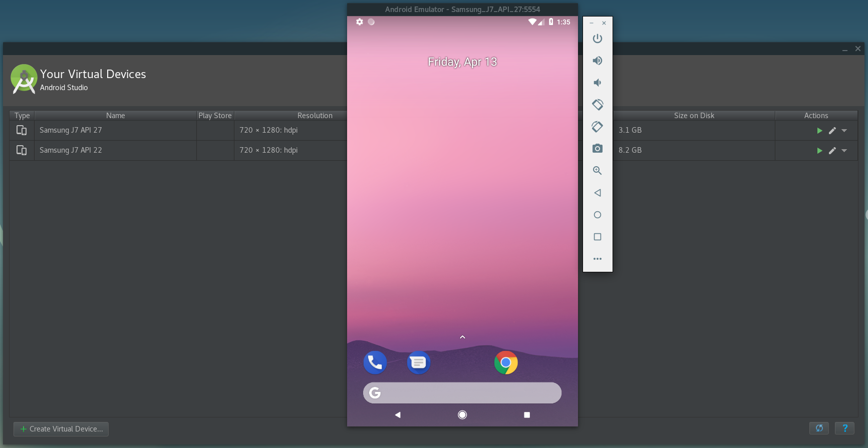The height and width of the screenshot is (448, 868).
Task: Refresh the virtual devices list
Action: click(819, 428)
